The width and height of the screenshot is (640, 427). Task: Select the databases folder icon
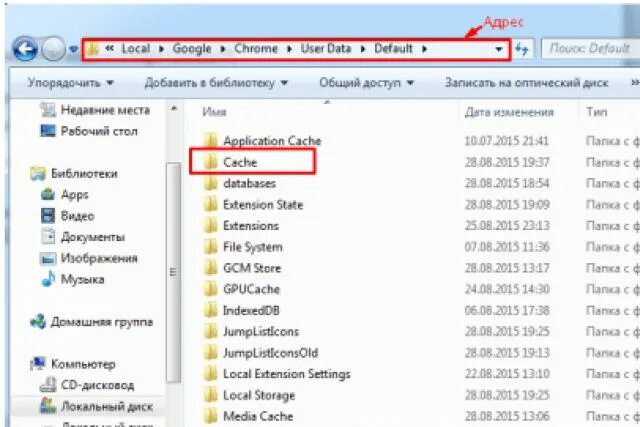click(x=211, y=183)
